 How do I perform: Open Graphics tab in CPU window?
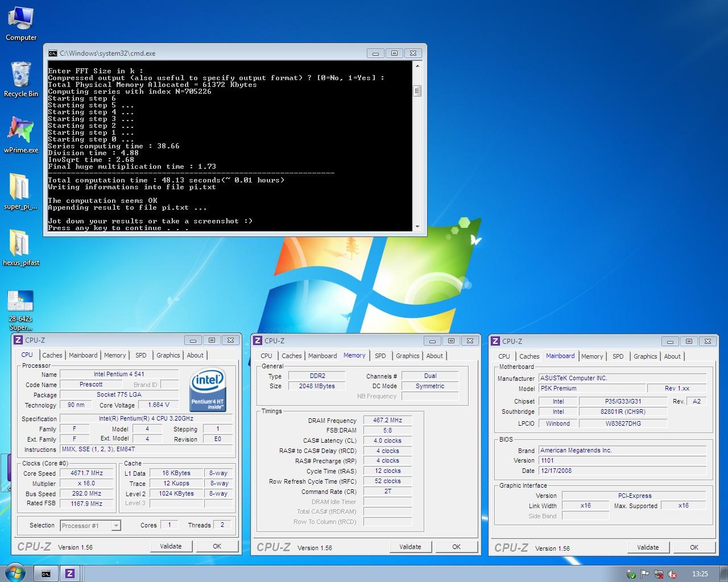(168, 355)
